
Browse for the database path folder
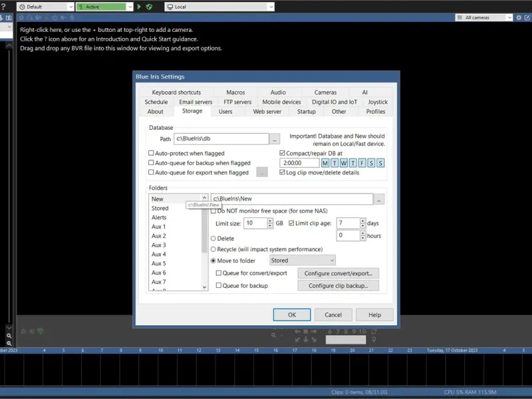tap(274, 139)
